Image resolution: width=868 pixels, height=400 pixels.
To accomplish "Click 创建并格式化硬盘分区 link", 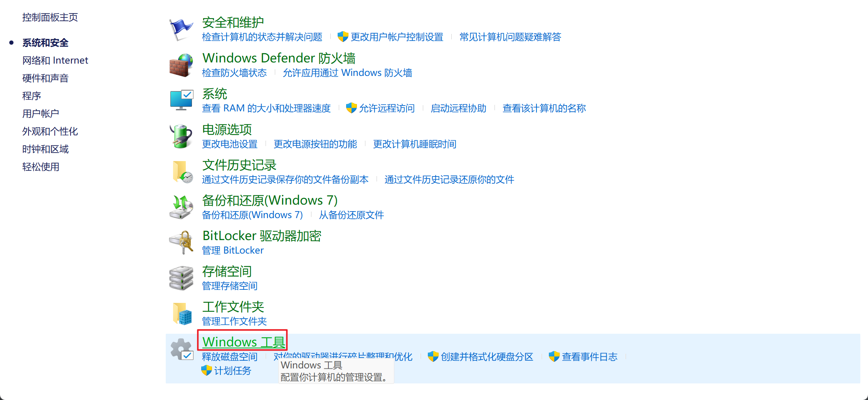I will click(x=487, y=356).
